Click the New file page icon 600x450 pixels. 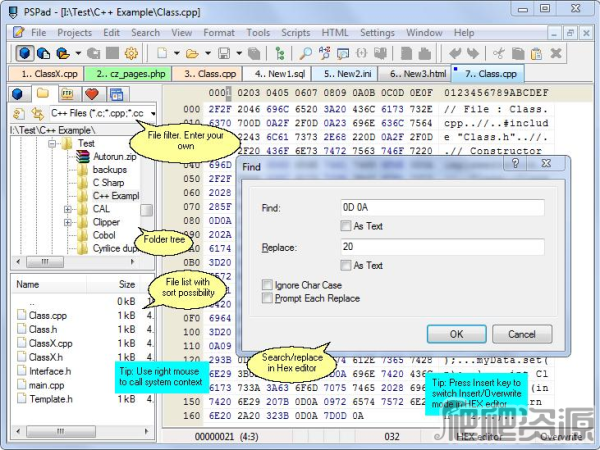[162, 53]
